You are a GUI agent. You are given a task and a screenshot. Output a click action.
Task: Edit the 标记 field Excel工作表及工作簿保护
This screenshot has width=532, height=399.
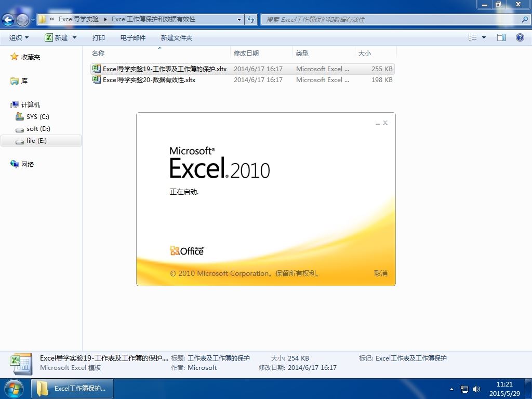(x=411, y=358)
